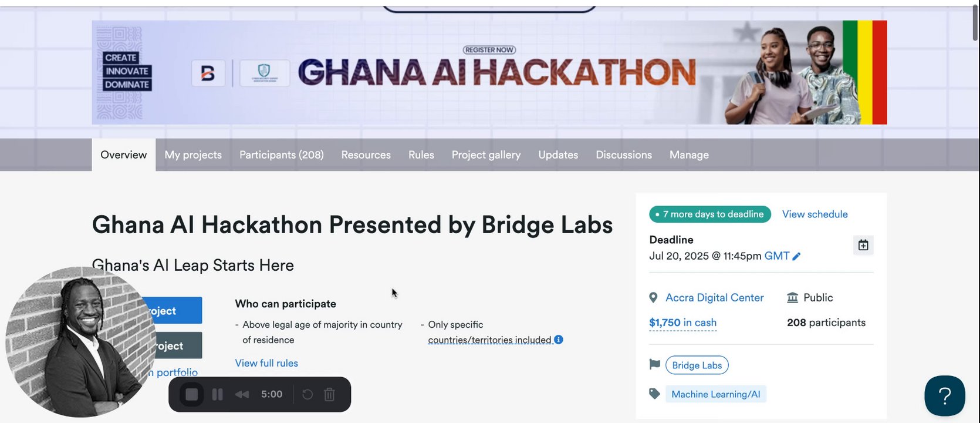Click the add-to-calendar icon beside Deadline
The height and width of the screenshot is (423, 980).
[x=863, y=245]
